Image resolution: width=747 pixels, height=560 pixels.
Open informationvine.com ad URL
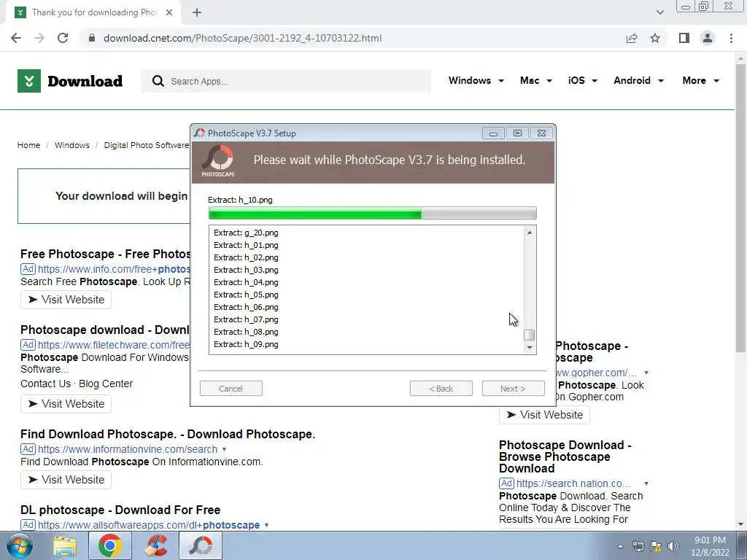pos(128,449)
